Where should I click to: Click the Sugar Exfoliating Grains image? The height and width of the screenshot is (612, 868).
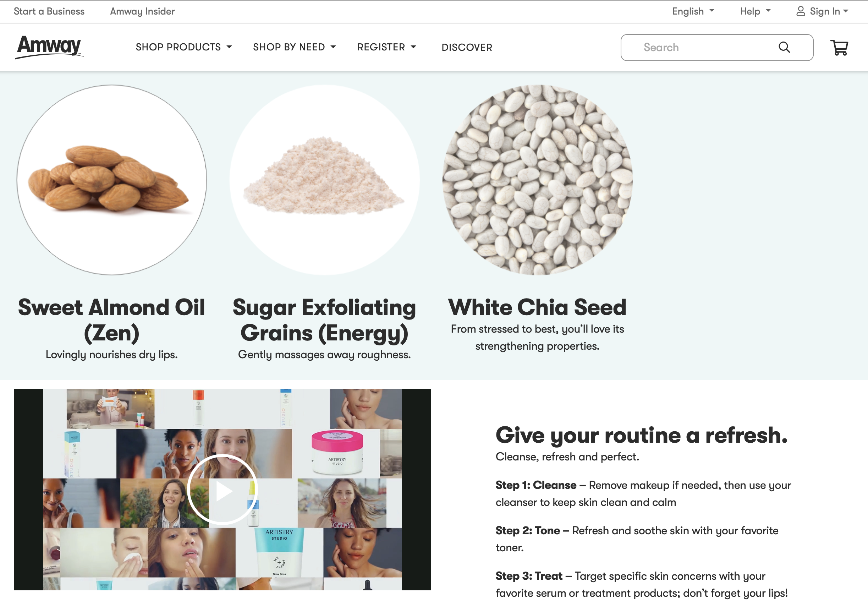pos(324,180)
